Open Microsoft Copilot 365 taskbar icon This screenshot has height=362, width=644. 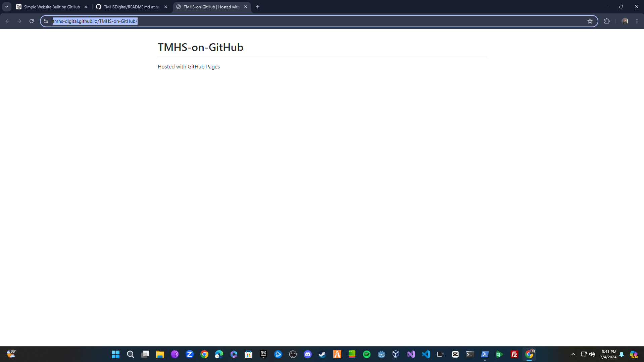[234, 354]
